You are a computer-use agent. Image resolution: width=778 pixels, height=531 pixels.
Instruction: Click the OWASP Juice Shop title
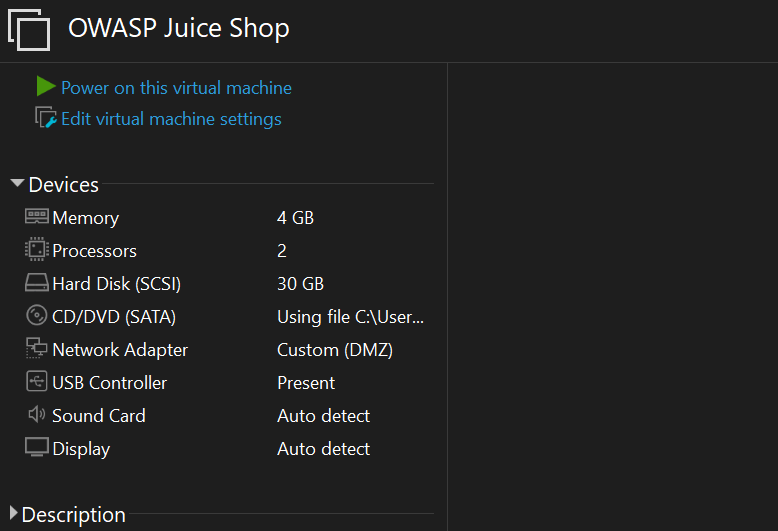point(179,28)
